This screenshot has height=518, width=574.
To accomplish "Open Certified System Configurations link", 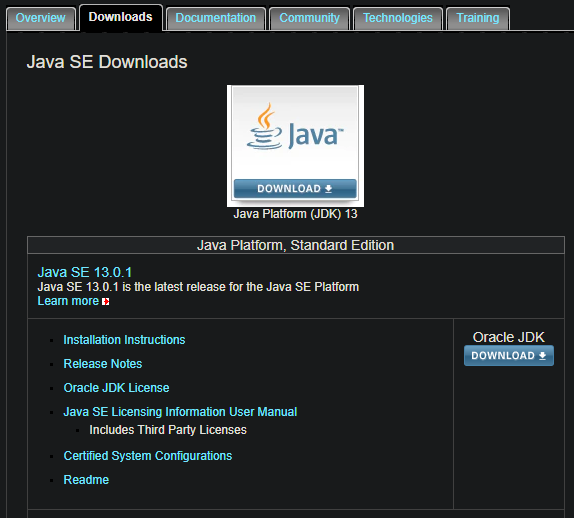I will pyautogui.click(x=148, y=456).
